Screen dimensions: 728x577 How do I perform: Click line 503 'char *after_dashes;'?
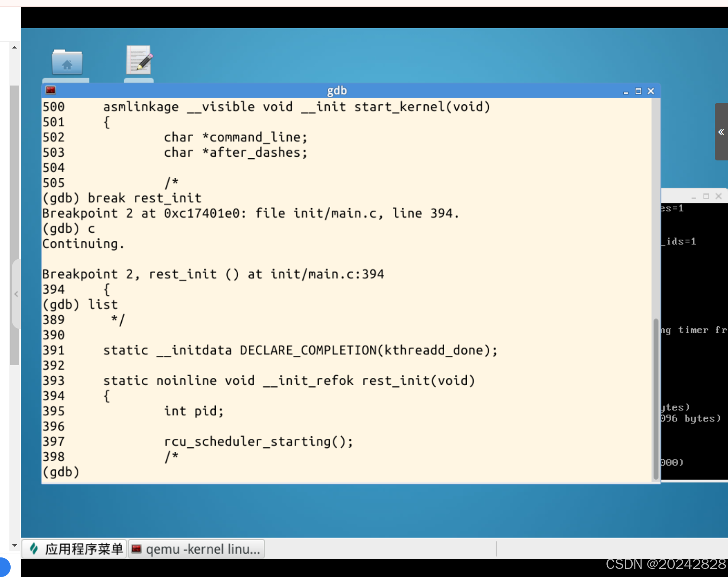(x=175, y=153)
